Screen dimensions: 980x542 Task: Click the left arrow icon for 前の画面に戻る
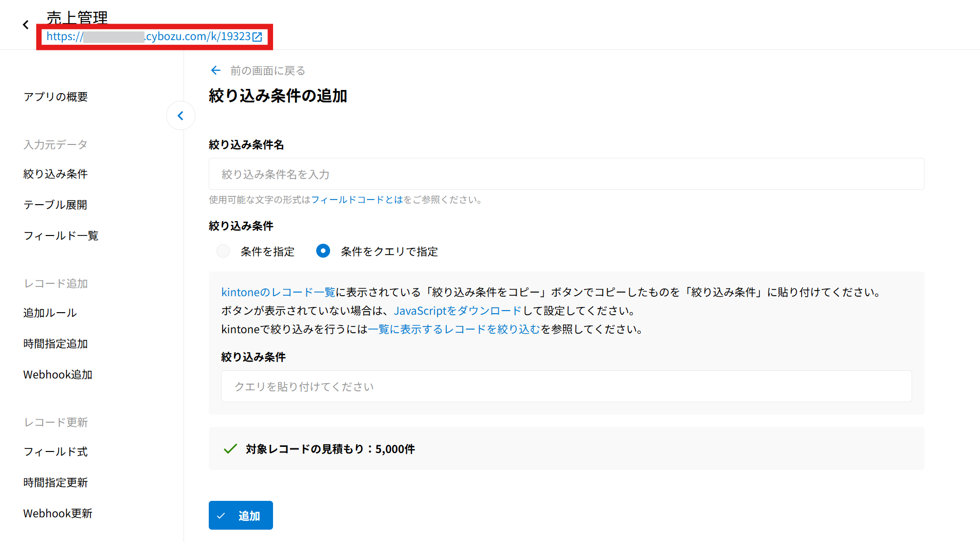216,70
